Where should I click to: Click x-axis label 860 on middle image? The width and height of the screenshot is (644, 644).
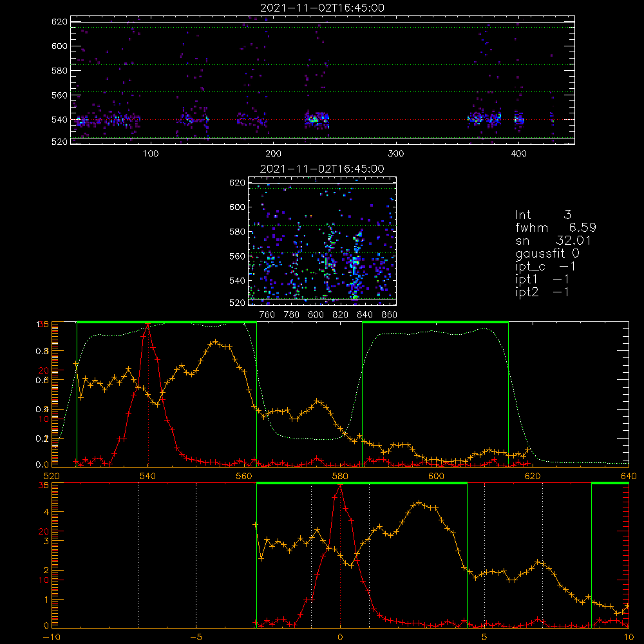pyautogui.click(x=390, y=315)
